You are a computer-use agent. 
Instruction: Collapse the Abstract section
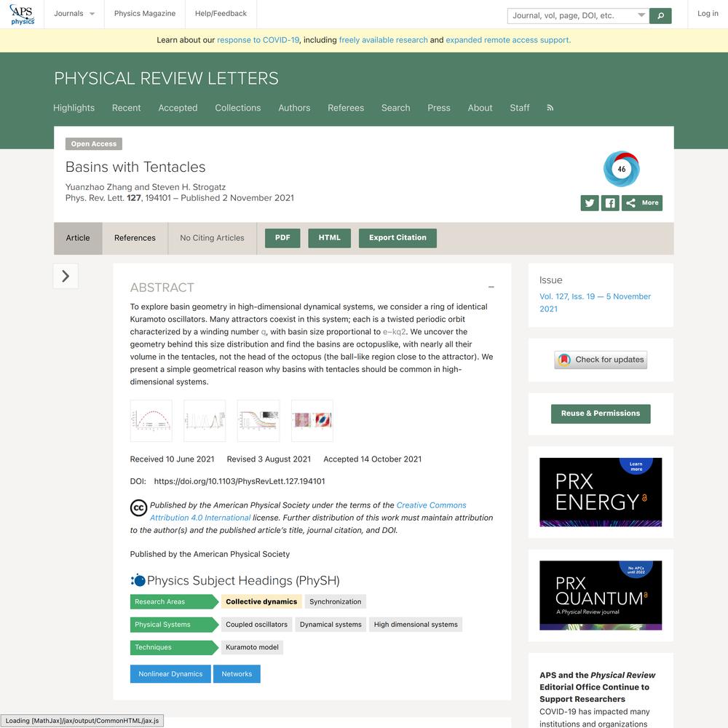pyautogui.click(x=491, y=288)
